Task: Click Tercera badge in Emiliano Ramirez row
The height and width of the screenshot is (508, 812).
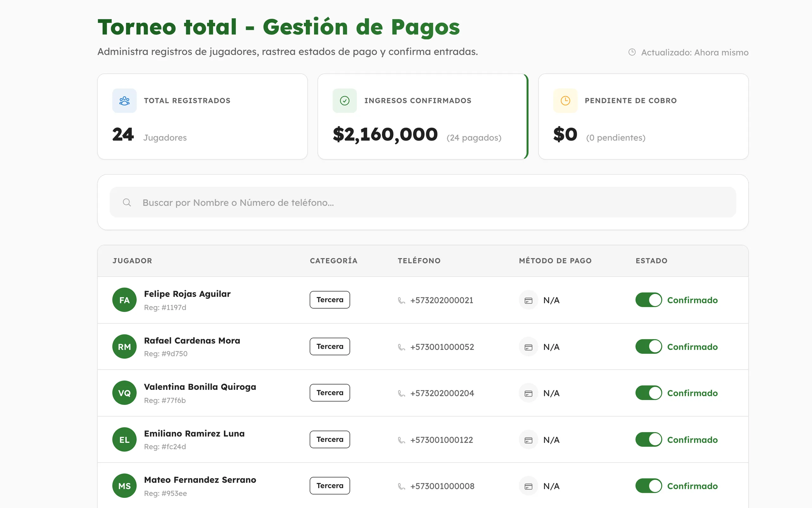Action: click(x=330, y=439)
